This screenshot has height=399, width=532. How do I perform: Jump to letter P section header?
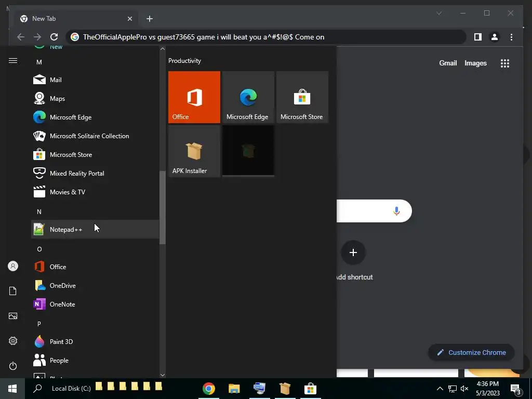39,324
